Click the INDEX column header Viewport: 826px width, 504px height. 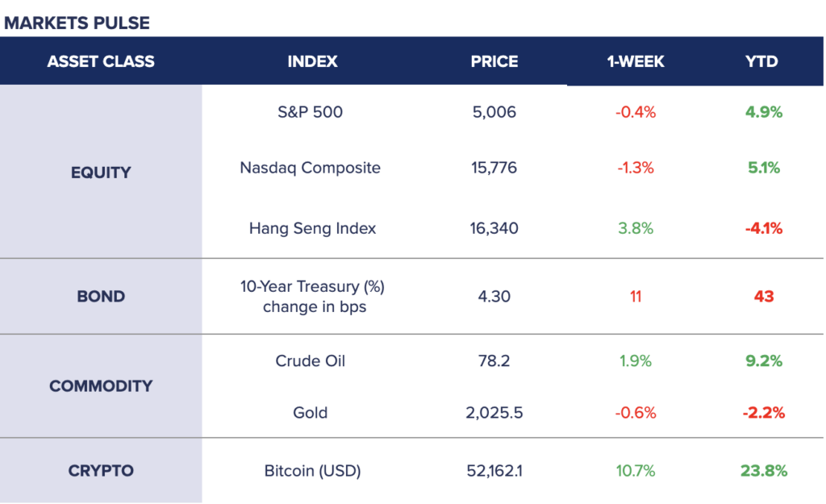tap(312, 61)
